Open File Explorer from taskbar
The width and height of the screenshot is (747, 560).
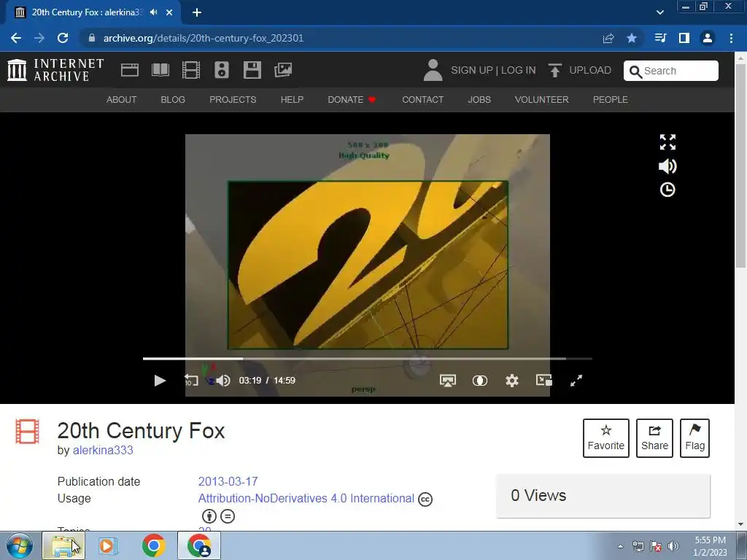[63, 545]
